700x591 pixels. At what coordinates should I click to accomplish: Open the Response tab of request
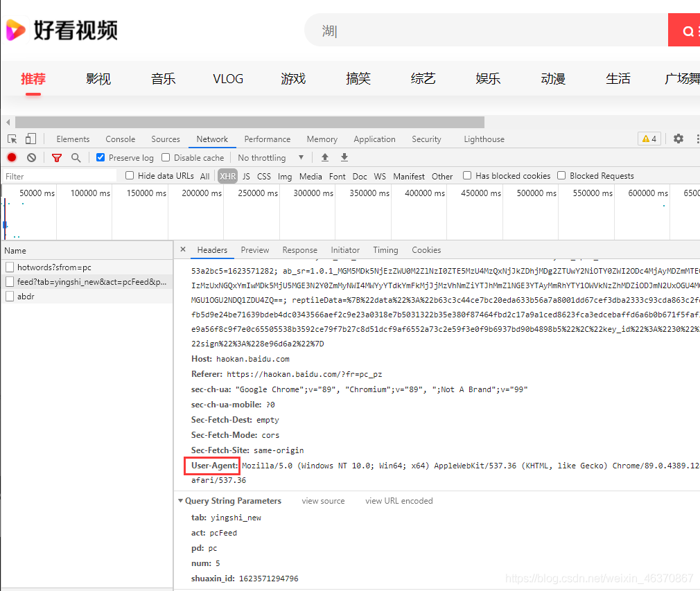click(299, 250)
